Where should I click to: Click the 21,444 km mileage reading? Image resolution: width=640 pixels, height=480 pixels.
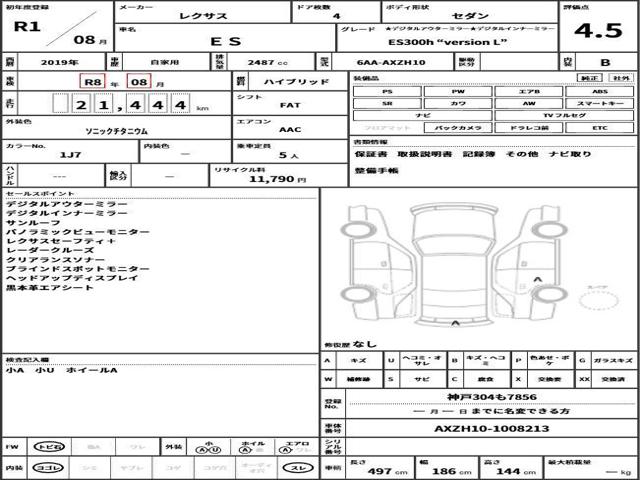pos(130,104)
